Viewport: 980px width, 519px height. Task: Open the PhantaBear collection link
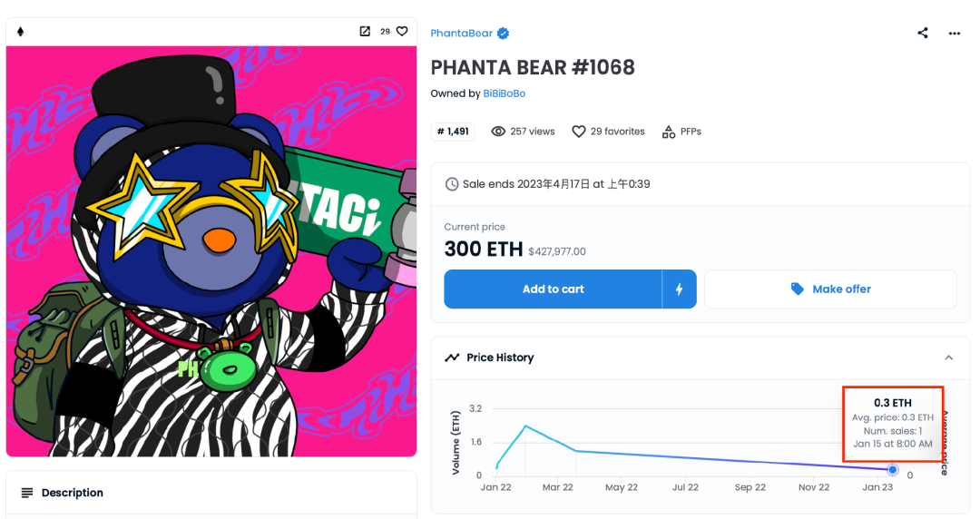461,34
